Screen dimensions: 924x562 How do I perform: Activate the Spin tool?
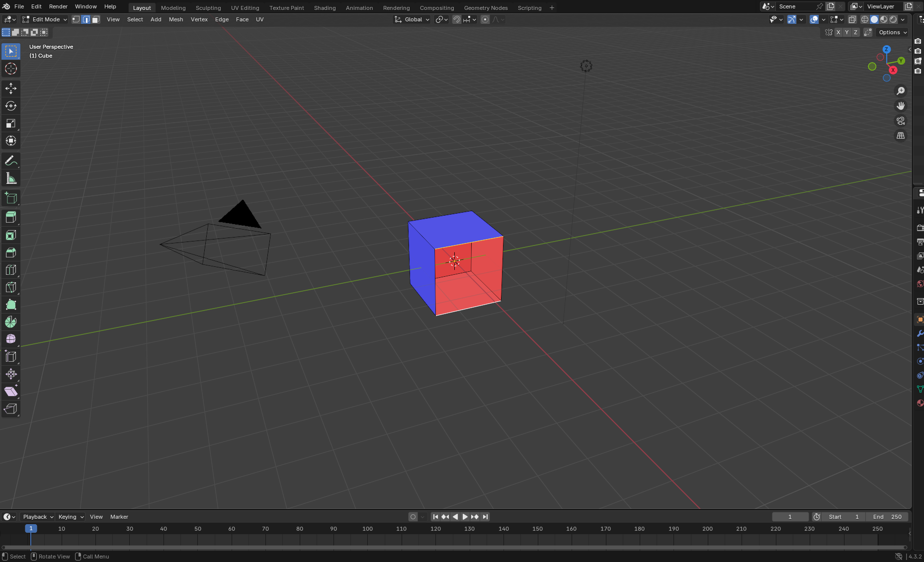11,322
